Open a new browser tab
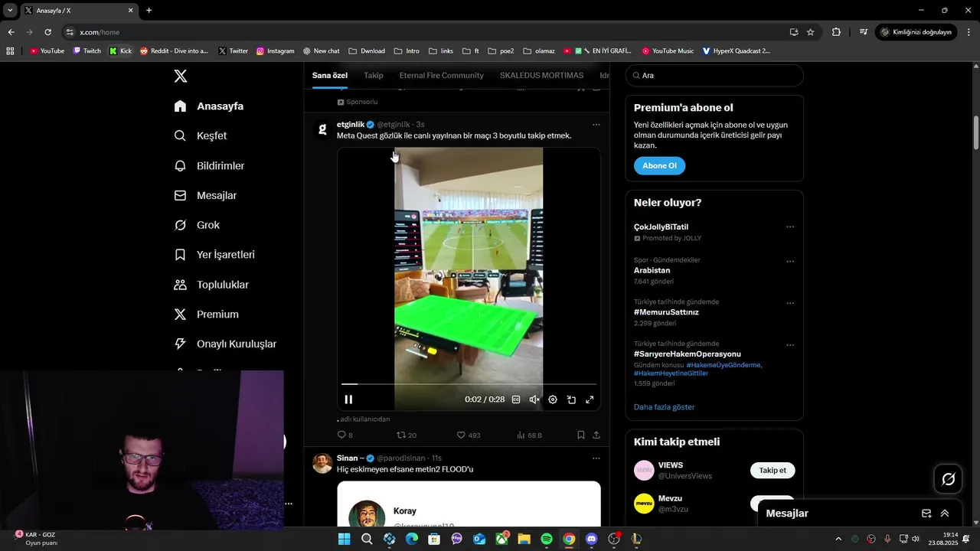Image resolution: width=980 pixels, height=551 pixels. pos(149,10)
